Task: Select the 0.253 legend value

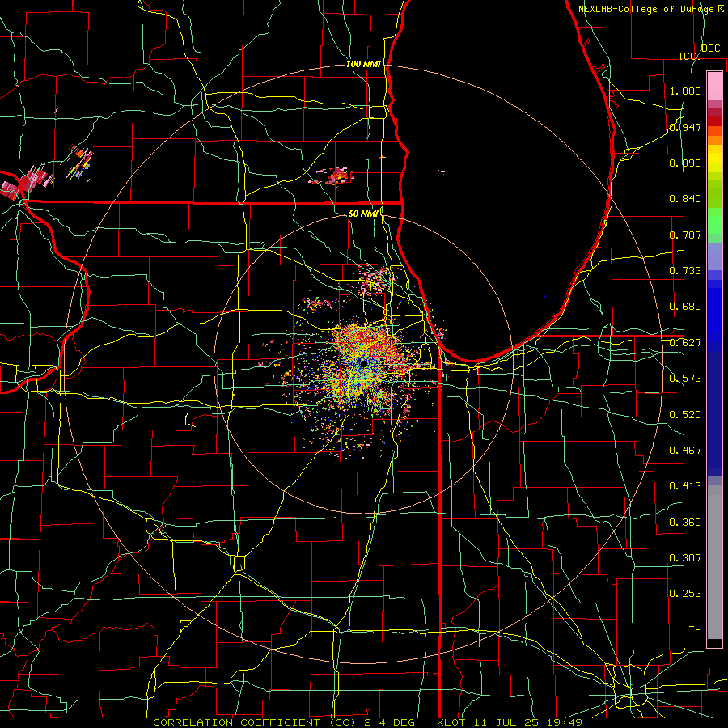Action: [685, 594]
